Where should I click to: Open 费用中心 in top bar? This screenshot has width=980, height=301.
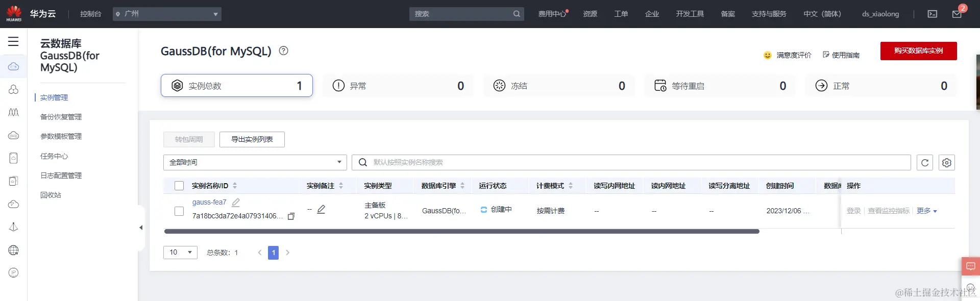point(552,14)
